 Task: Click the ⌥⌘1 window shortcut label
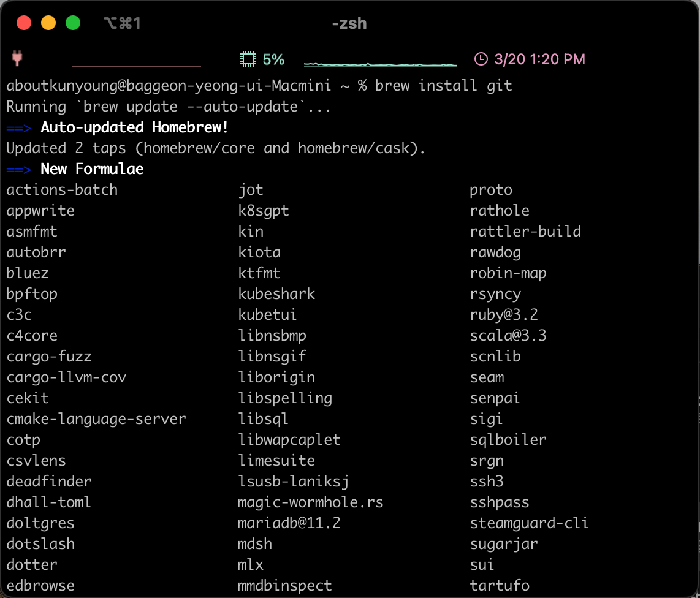pyautogui.click(x=122, y=23)
